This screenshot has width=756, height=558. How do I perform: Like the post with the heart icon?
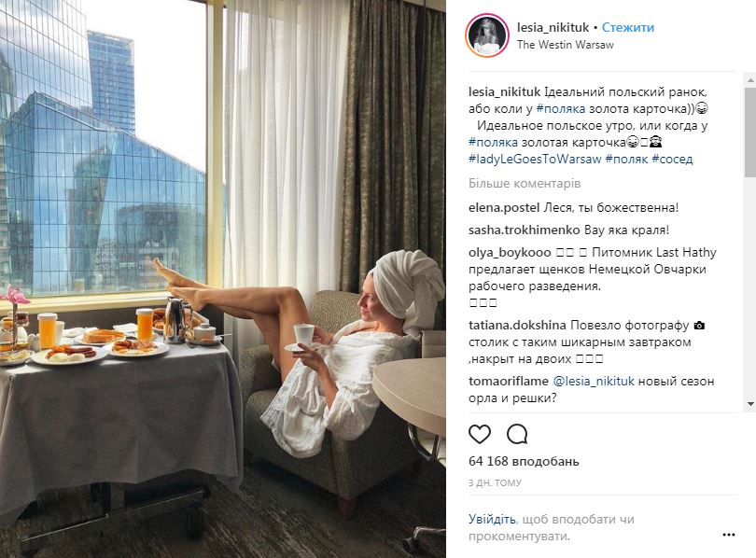(479, 434)
